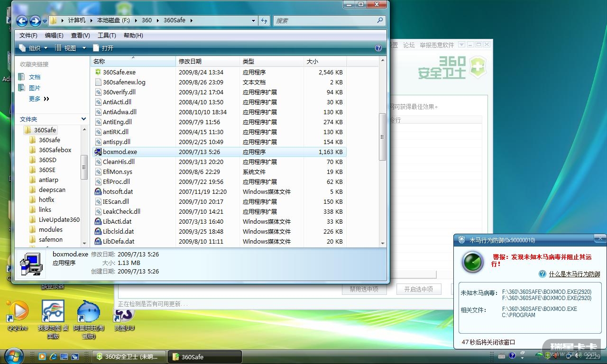Image resolution: width=607 pixels, height=364 pixels.
Task: Click the folder tree scrollbar thumb
Action: 84,167
